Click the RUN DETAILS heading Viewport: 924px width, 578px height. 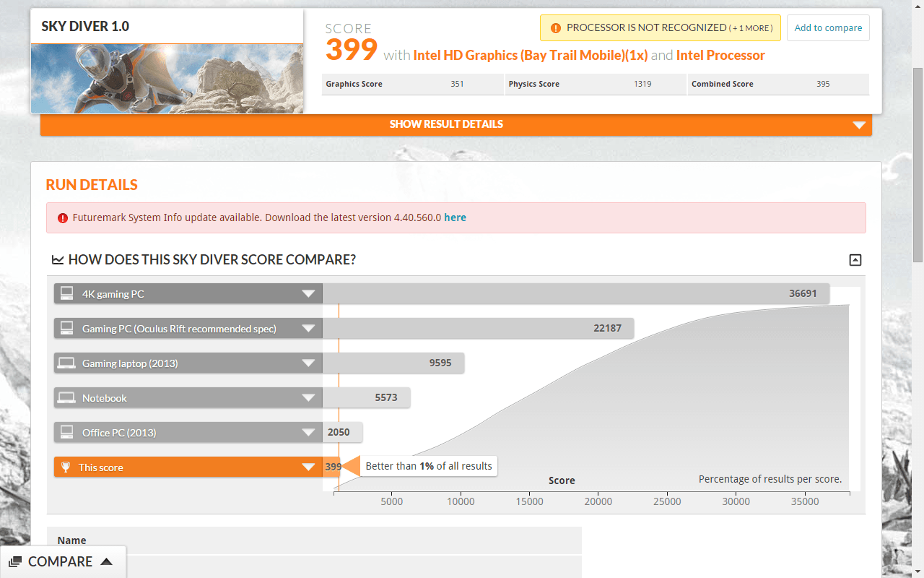click(92, 185)
